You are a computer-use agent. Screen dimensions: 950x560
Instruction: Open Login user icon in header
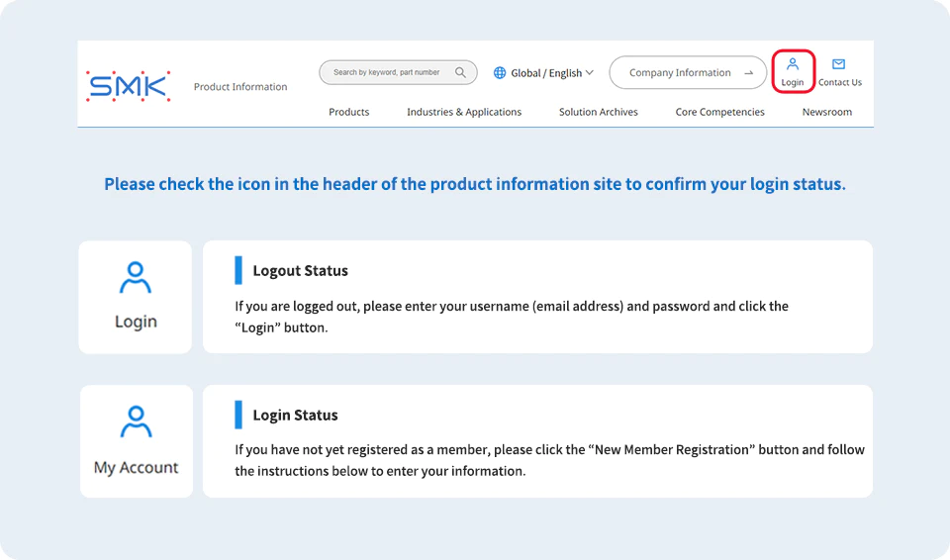click(x=792, y=64)
